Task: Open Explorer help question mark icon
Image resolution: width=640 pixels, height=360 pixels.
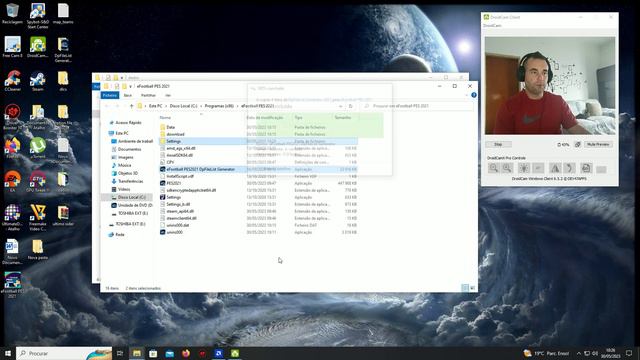Action: pos(473,95)
